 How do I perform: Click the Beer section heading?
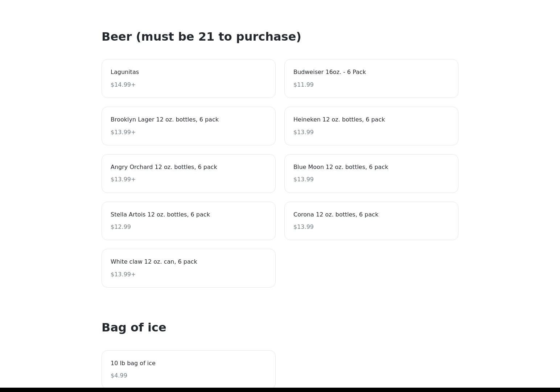click(x=201, y=37)
